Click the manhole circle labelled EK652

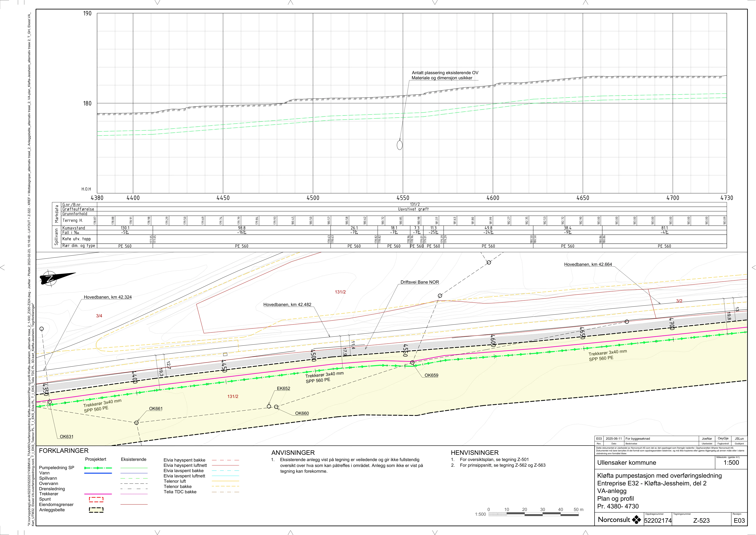(x=269, y=407)
